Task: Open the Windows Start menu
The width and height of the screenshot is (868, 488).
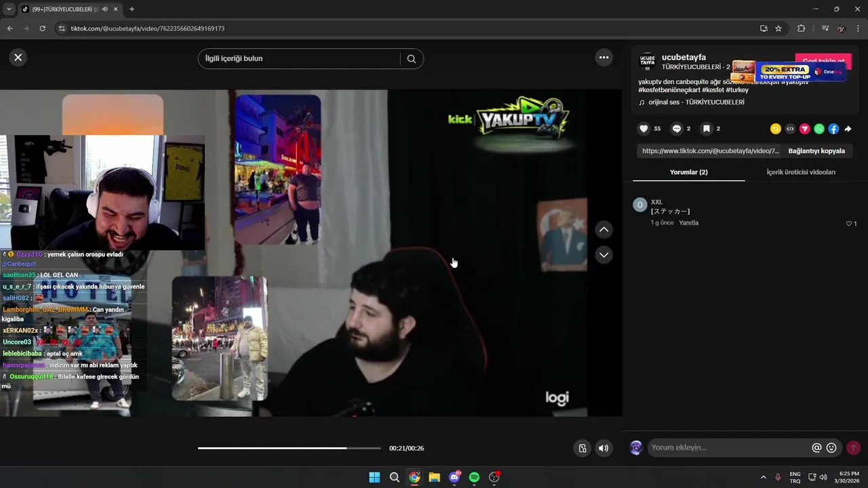Action: pos(374,477)
